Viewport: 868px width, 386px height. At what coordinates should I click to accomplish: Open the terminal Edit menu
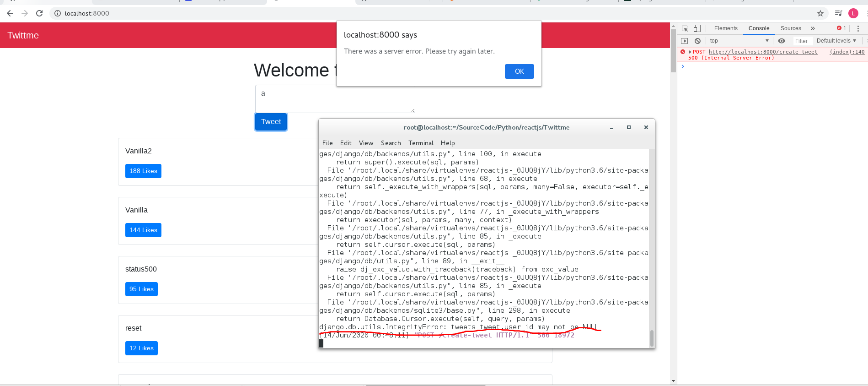tap(346, 143)
